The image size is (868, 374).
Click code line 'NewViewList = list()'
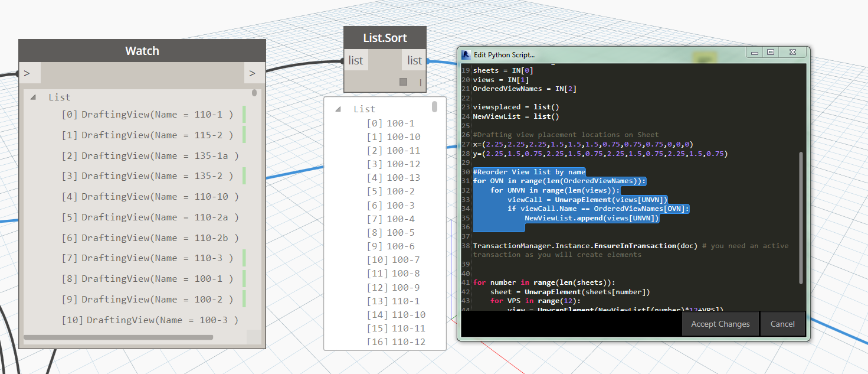[x=516, y=116]
